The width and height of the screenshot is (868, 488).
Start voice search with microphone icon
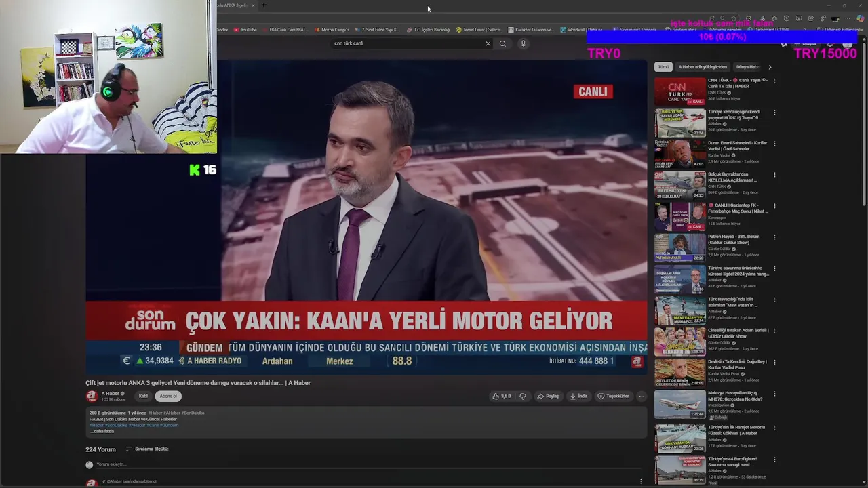(523, 43)
